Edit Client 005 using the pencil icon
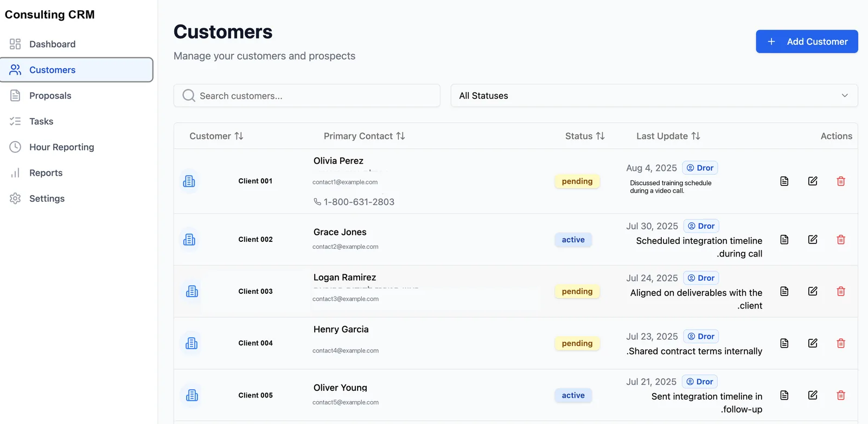This screenshot has height=424, width=868. click(x=813, y=395)
